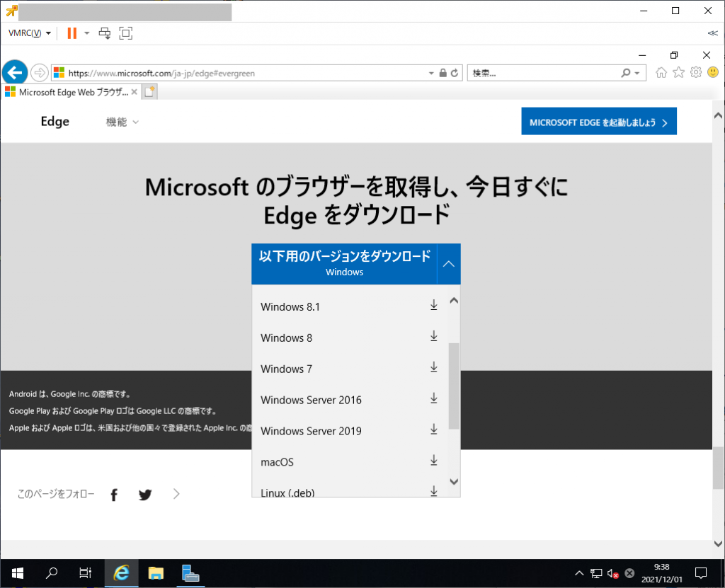Click the version list scrollbar thumb
The height and width of the screenshot is (588, 725).
[x=454, y=386]
